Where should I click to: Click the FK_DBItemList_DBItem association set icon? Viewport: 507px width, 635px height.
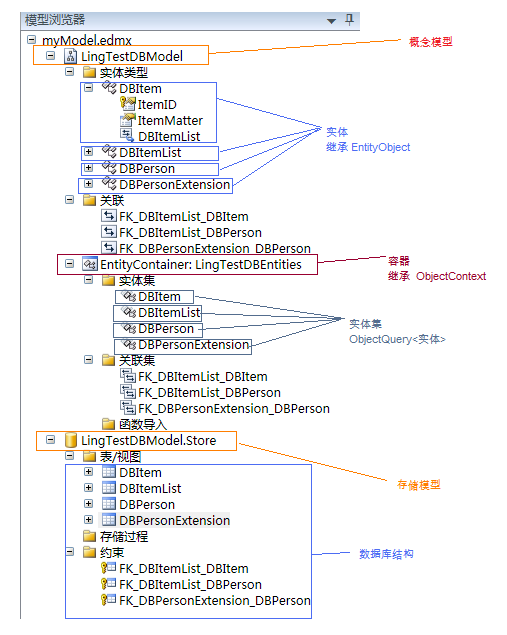(128, 376)
